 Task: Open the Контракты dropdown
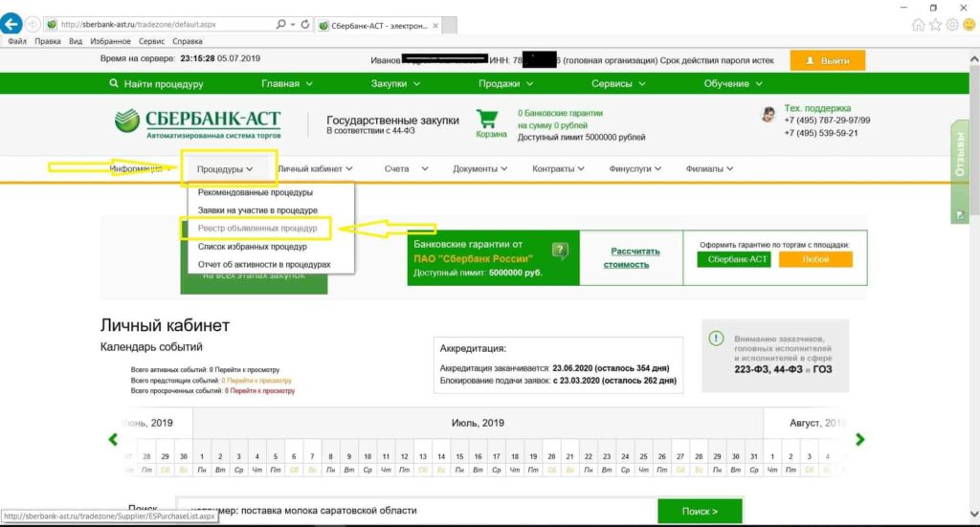point(558,168)
